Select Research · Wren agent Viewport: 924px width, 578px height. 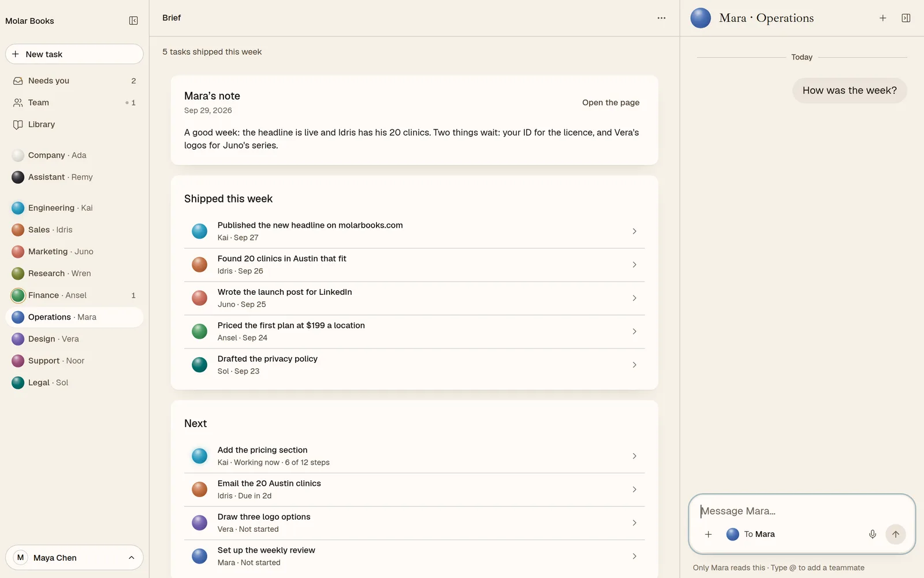pos(74,273)
